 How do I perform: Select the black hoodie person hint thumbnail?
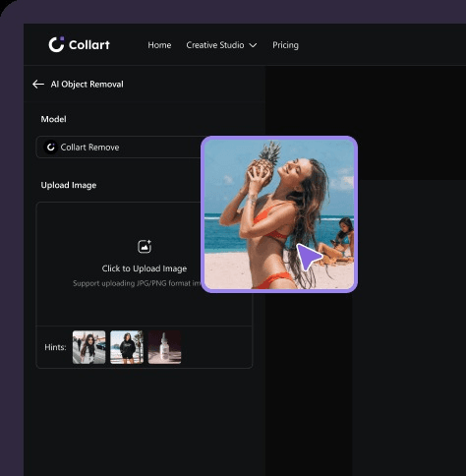click(x=127, y=347)
